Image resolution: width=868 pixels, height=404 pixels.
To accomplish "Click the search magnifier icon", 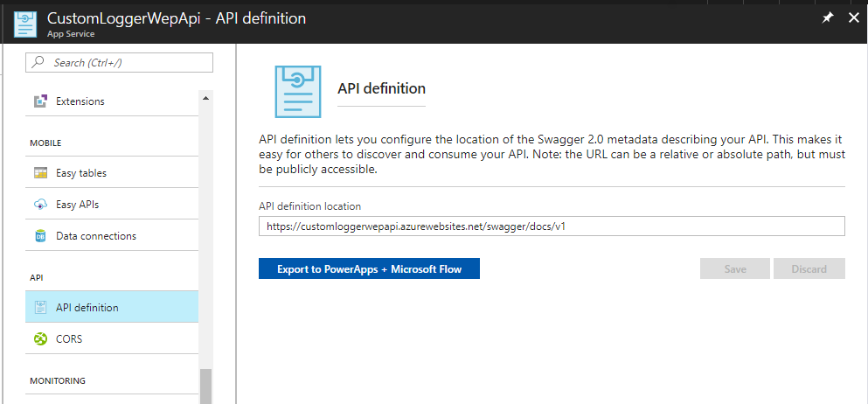I will click(x=38, y=63).
